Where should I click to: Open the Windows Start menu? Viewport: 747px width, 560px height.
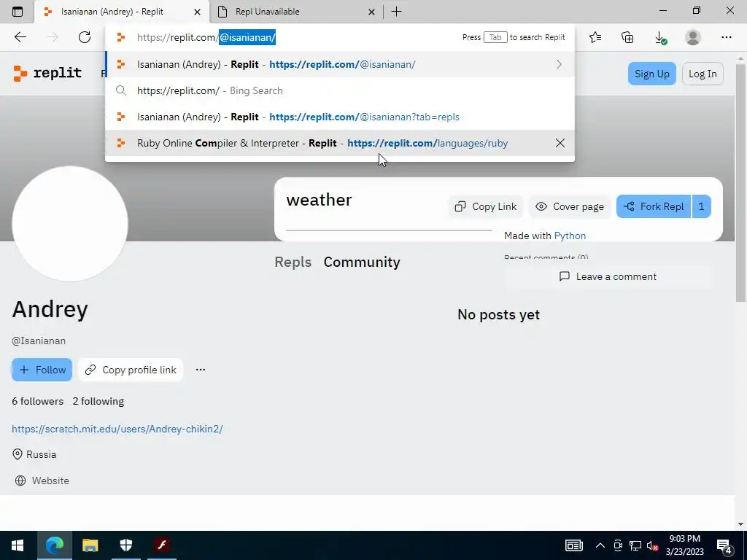18,545
